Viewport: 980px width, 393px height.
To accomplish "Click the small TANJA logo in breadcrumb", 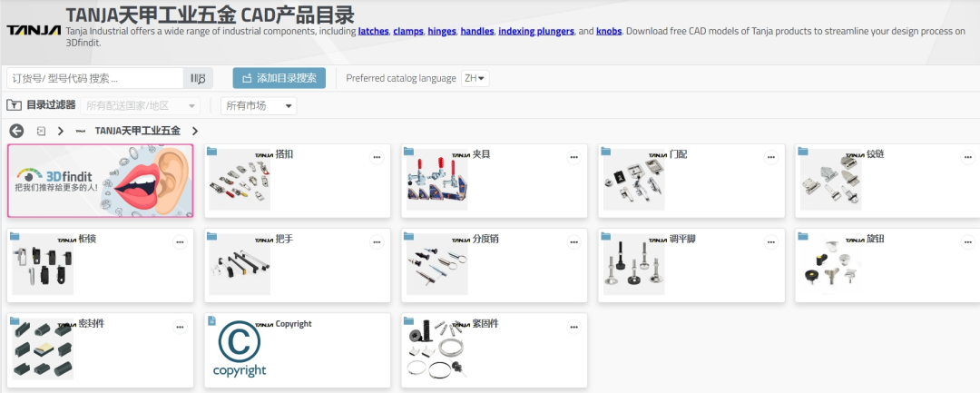I will pyautogui.click(x=81, y=132).
